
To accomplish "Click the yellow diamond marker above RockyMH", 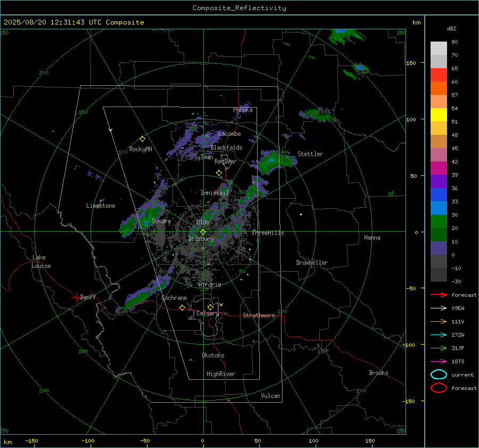I will tap(142, 139).
